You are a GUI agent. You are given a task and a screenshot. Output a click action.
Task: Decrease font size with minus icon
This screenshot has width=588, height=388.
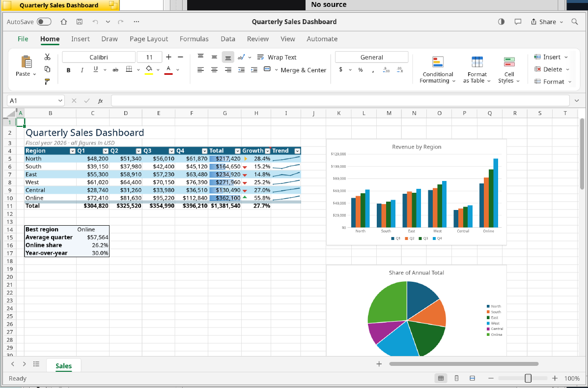(180, 57)
